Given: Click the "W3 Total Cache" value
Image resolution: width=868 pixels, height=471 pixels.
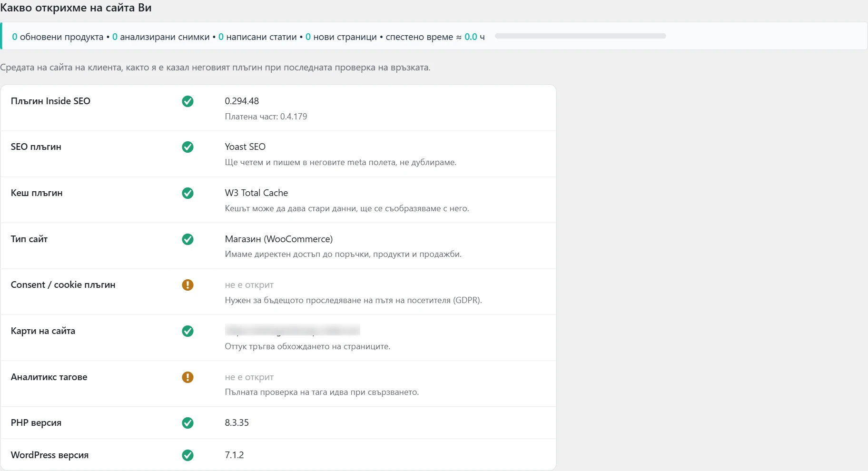Looking at the screenshot, I should point(256,193).
